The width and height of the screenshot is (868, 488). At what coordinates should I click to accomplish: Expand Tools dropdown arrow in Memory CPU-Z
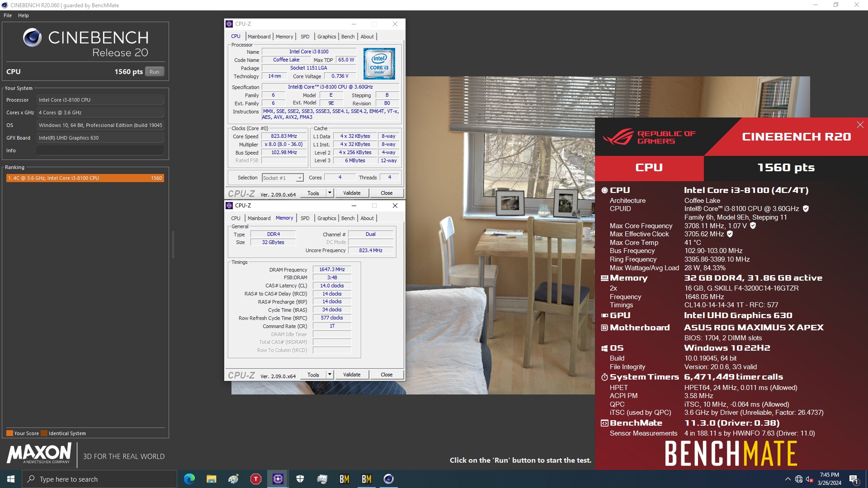coord(330,375)
